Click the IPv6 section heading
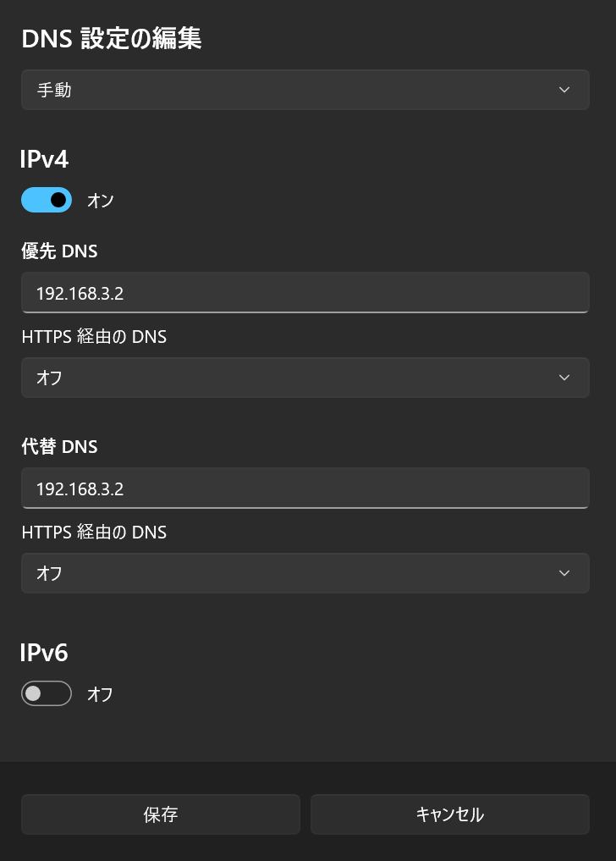This screenshot has width=616, height=861. (x=44, y=652)
